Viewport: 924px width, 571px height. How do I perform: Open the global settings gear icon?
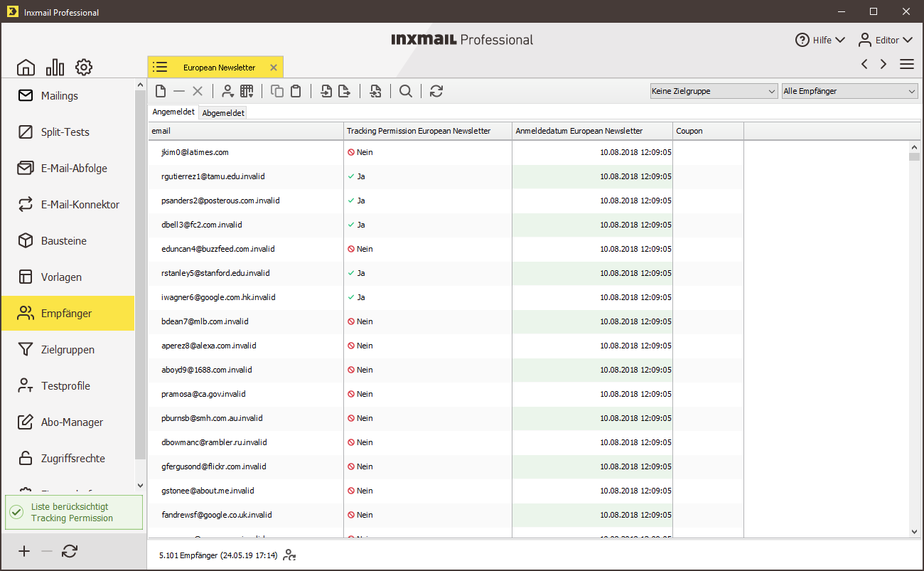84,68
